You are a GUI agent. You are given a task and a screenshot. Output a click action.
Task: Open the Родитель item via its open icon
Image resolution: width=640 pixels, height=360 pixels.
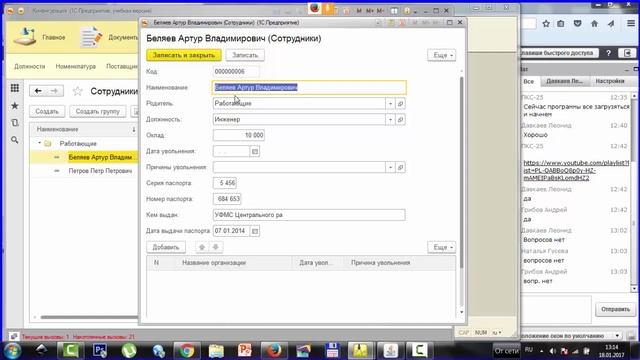400,104
